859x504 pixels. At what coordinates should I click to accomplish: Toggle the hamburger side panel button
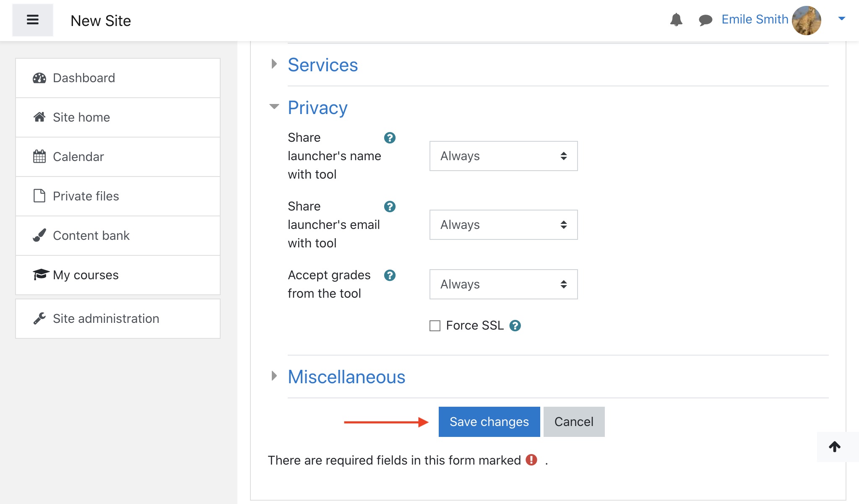tap(33, 20)
